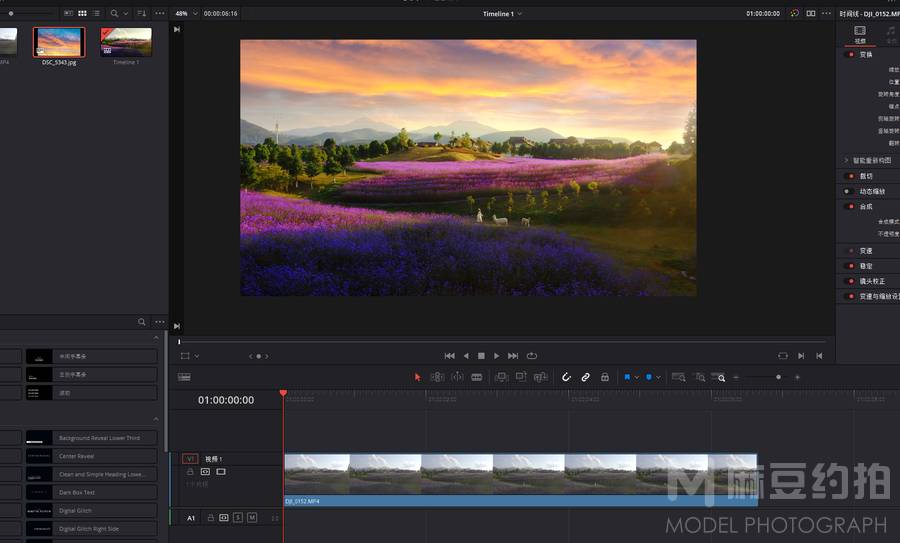Activate the dynamic trim mode tool

(x=457, y=377)
